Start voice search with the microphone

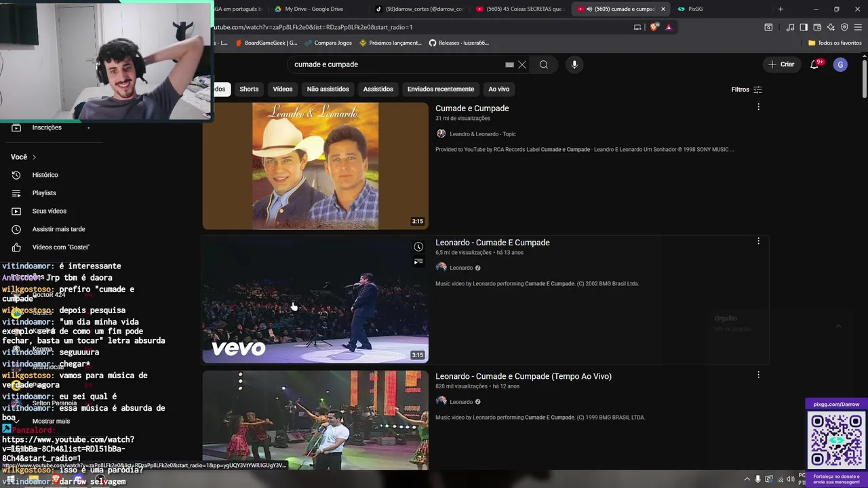[x=574, y=64]
